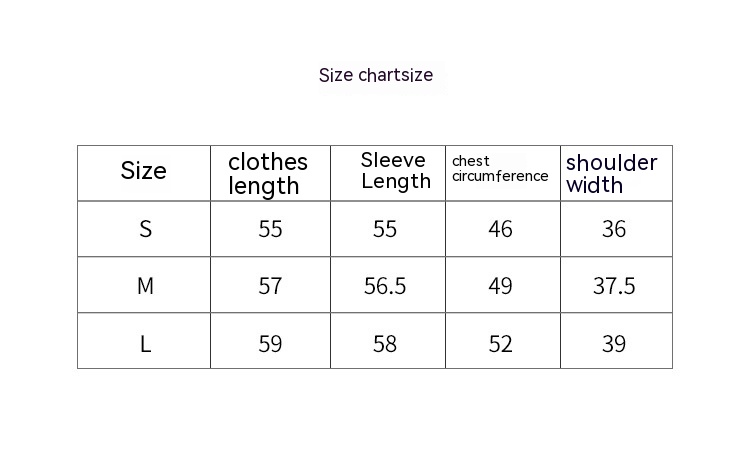750x450 pixels.
Task: Click chest circumference value 49
Action: [x=500, y=286]
